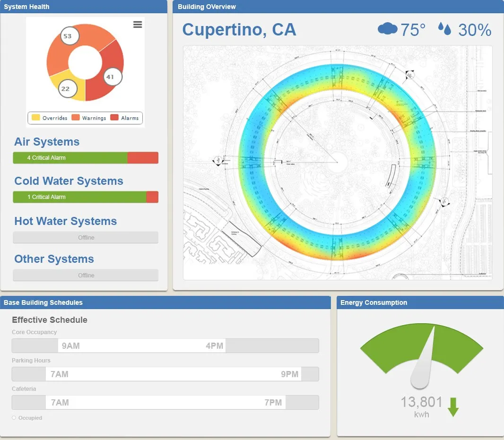
Task: Click the Hot Water Offline bar
Action: 86,238
